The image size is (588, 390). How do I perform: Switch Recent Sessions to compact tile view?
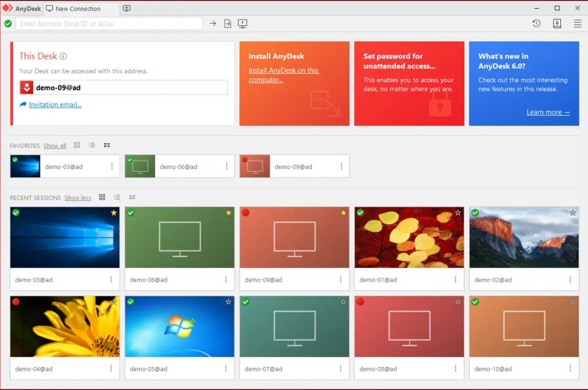coord(132,197)
